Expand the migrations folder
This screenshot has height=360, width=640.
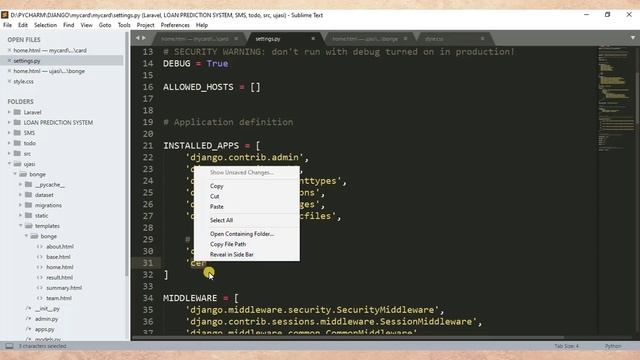coord(20,205)
